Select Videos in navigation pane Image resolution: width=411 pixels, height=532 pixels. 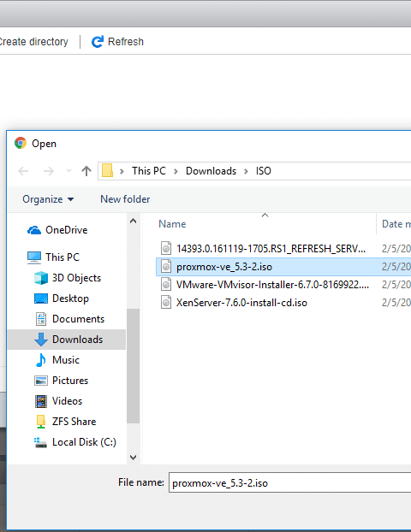point(68,401)
